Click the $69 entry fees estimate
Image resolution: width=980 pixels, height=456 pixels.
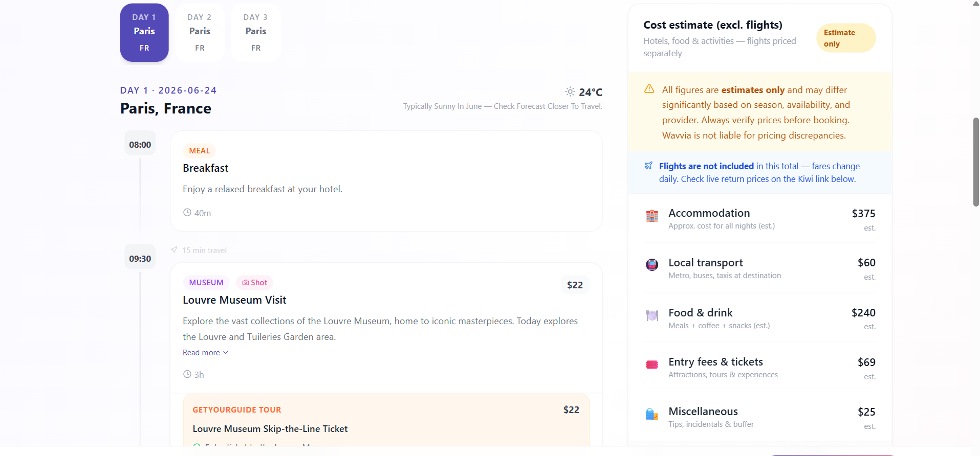coord(866,362)
